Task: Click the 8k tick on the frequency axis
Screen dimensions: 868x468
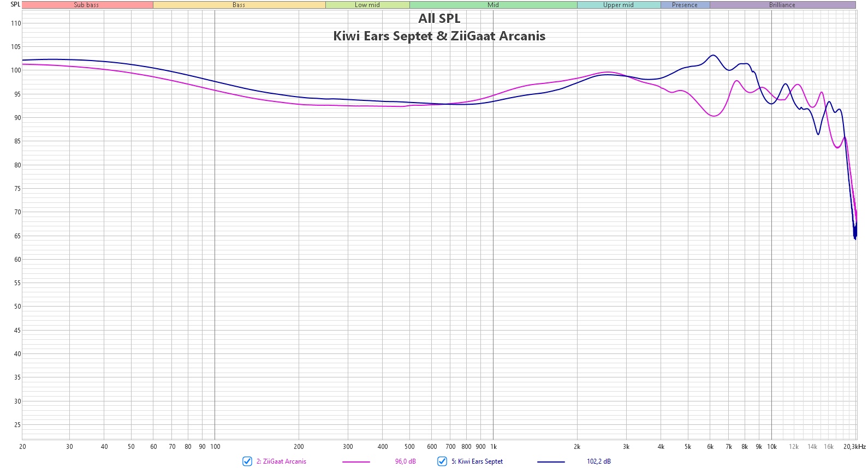Action: [x=745, y=447]
